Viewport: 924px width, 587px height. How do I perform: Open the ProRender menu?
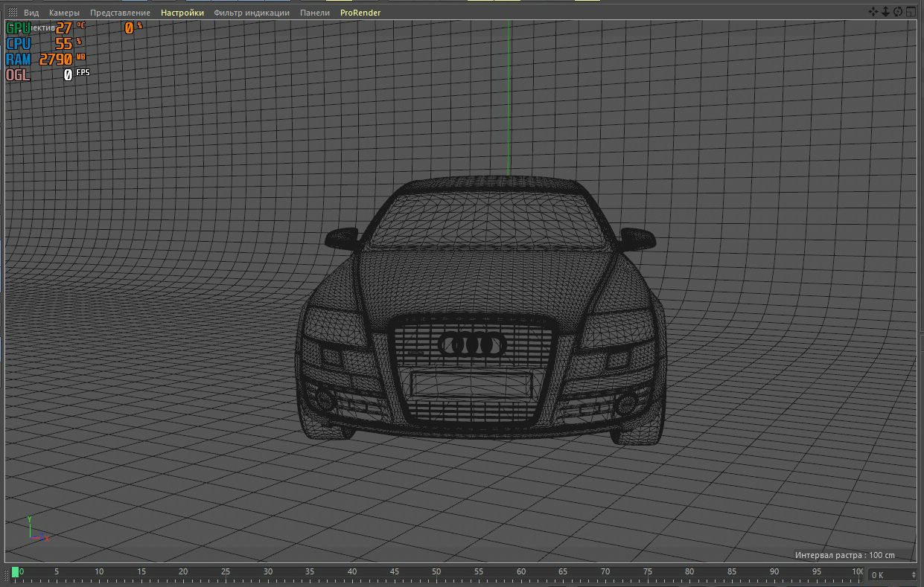(360, 13)
